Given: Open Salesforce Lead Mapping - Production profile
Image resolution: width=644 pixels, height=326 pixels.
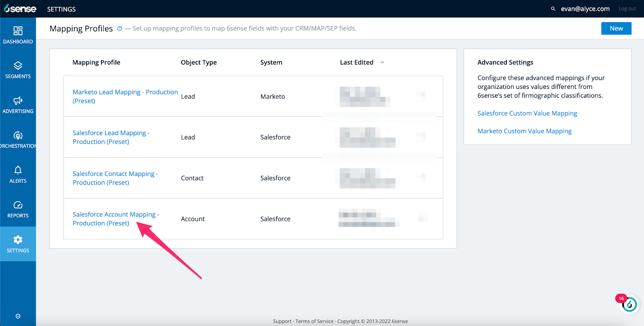Looking at the screenshot, I should tap(111, 137).
